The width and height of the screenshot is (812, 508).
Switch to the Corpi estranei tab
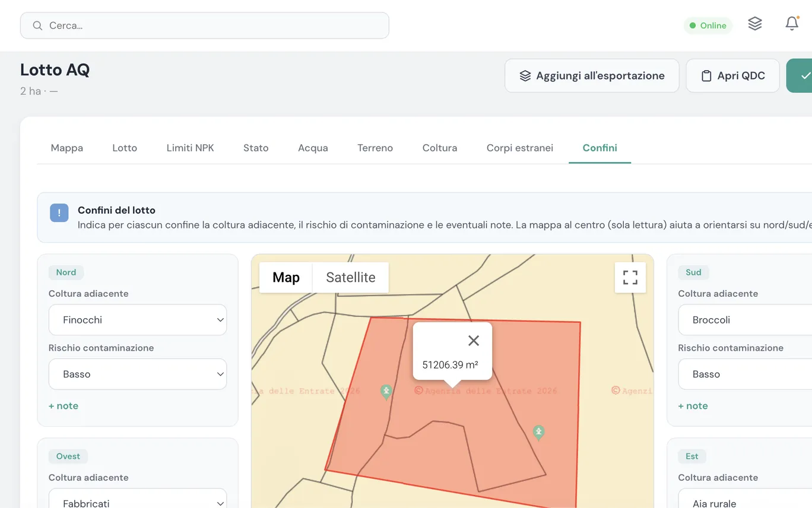click(520, 148)
